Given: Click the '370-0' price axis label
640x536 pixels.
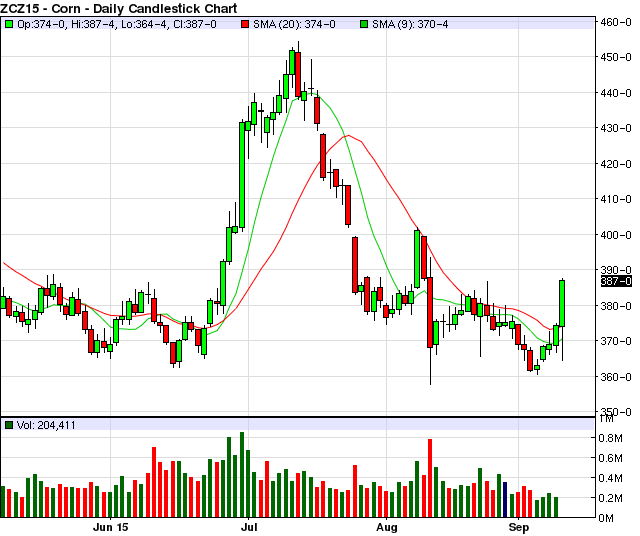Looking at the screenshot, I should pos(616,341).
